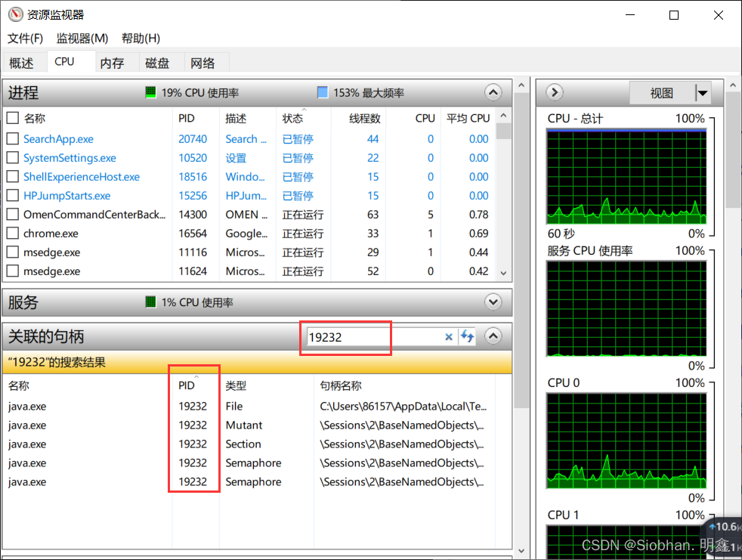Clear the 19232 handle search with the X icon
This screenshot has width=742, height=560.
point(449,336)
